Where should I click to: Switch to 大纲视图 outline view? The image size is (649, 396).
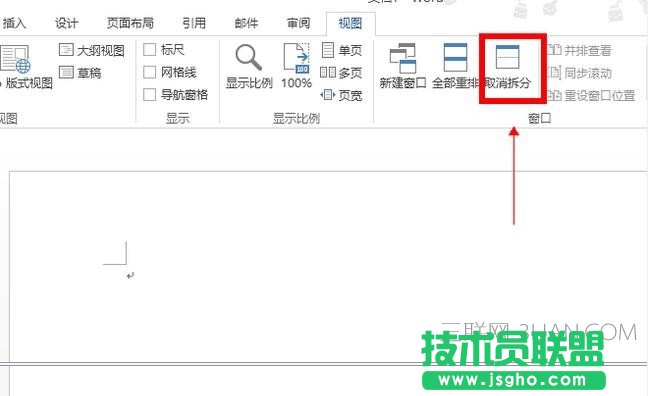point(91,50)
